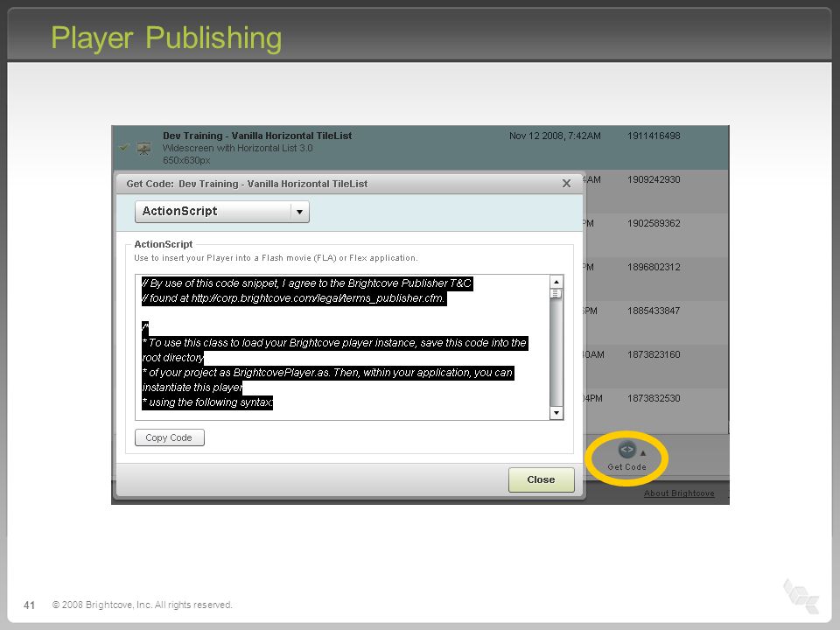The height and width of the screenshot is (630, 840).
Task: Click player ID 1902589362
Action: pos(654,223)
